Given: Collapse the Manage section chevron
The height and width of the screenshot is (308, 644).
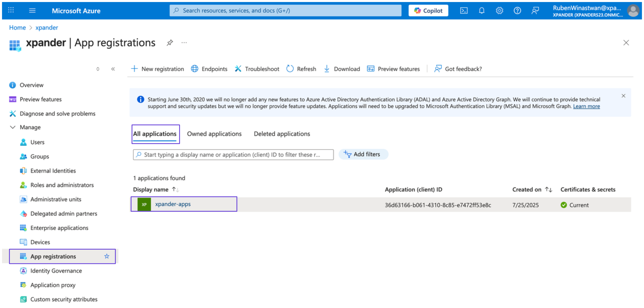Looking at the screenshot, I should coord(13,127).
